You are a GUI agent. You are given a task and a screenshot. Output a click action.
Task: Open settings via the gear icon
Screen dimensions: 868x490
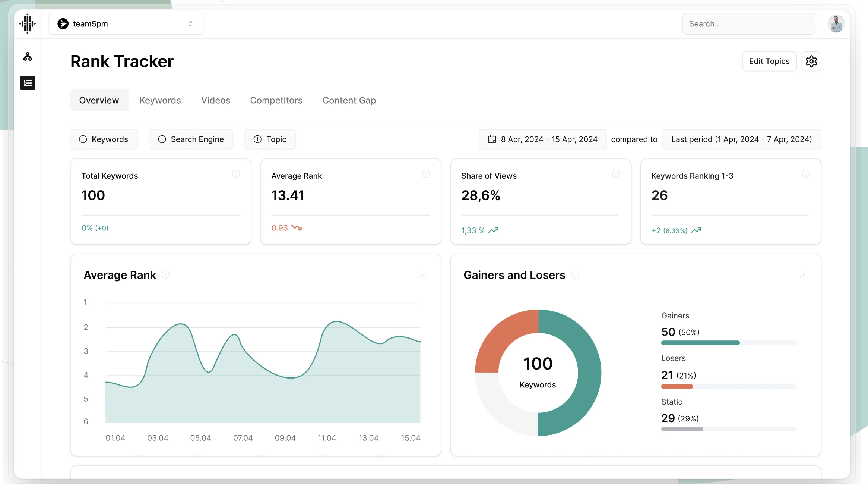[x=811, y=61]
